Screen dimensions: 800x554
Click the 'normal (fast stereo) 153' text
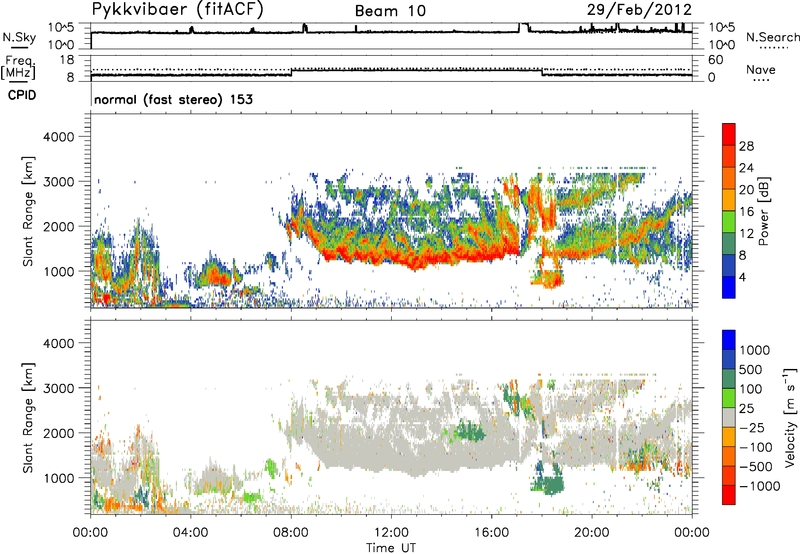tap(173, 99)
